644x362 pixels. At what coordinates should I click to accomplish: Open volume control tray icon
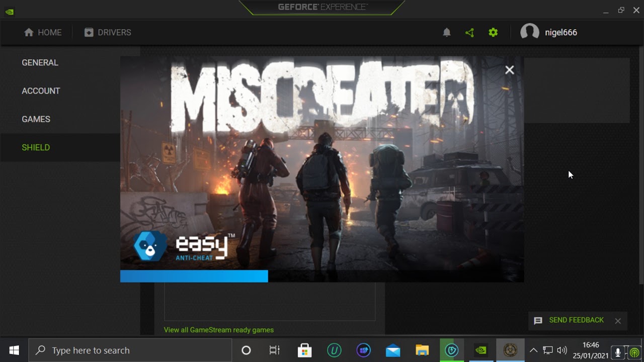coord(562,350)
